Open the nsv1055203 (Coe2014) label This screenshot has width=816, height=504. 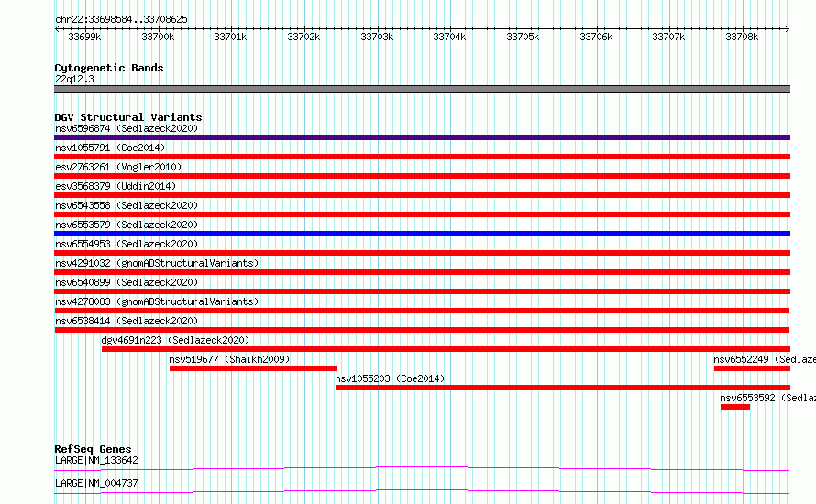pyautogui.click(x=390, y=378)
